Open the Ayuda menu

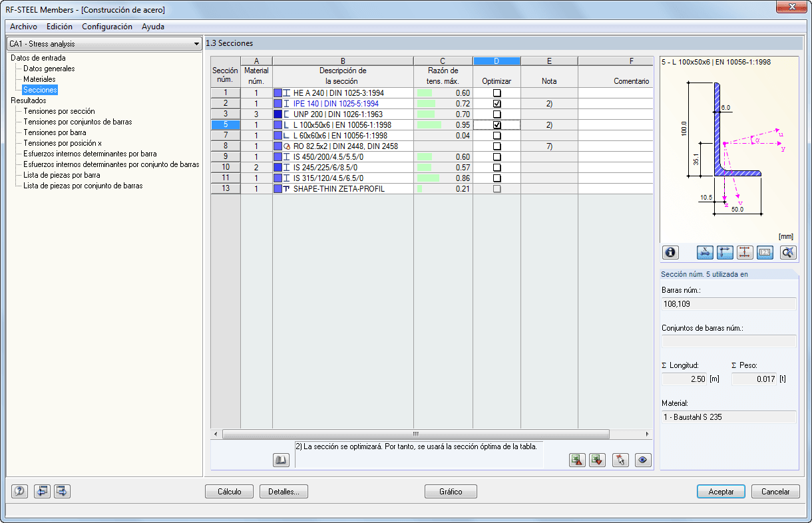(x=153, y=27)
